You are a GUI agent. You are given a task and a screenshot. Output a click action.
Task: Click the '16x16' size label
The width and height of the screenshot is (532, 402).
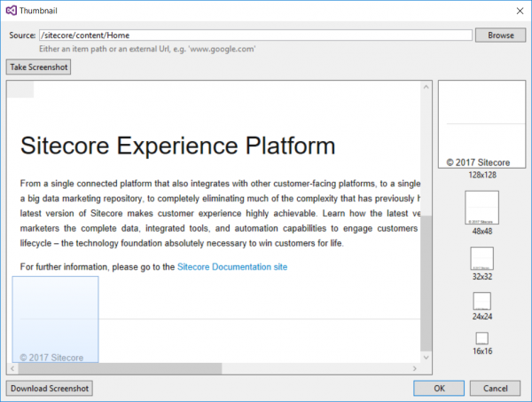click(482, 351)
